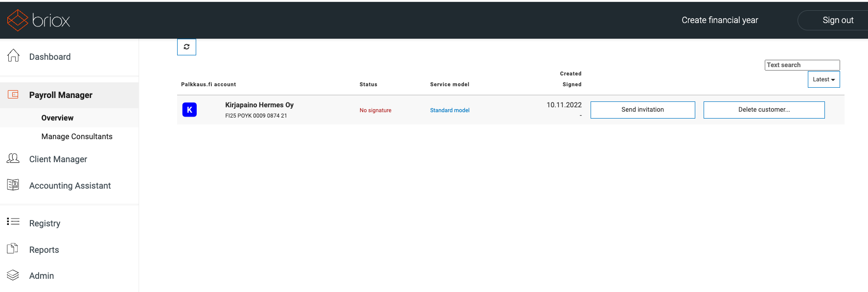Click the blue K customer avatar
The width and height of the screenshot is (868, 292).
189,110
